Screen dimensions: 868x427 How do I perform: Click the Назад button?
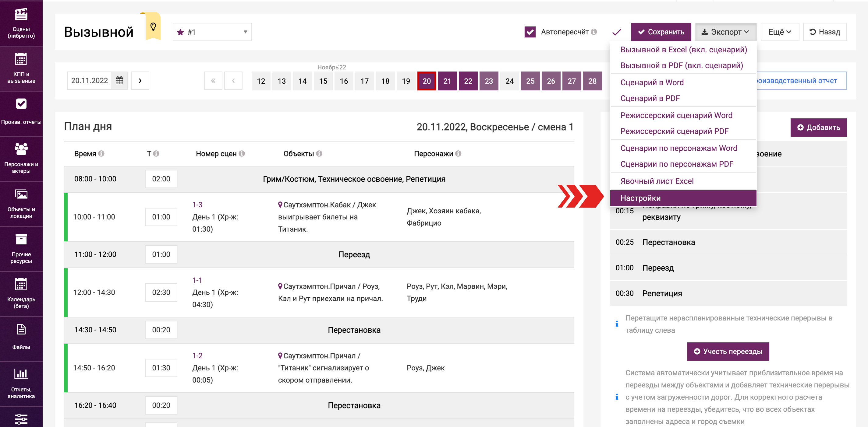click(x=824, y=32)
